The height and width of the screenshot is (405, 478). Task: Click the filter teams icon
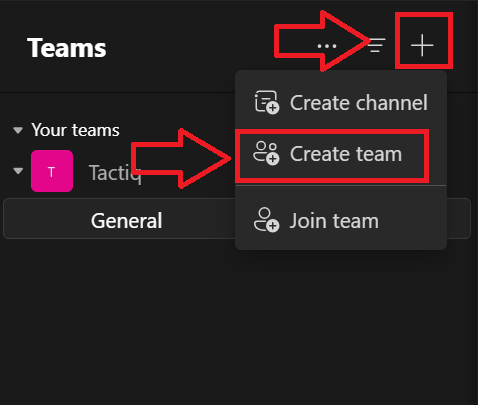point(377,45)
